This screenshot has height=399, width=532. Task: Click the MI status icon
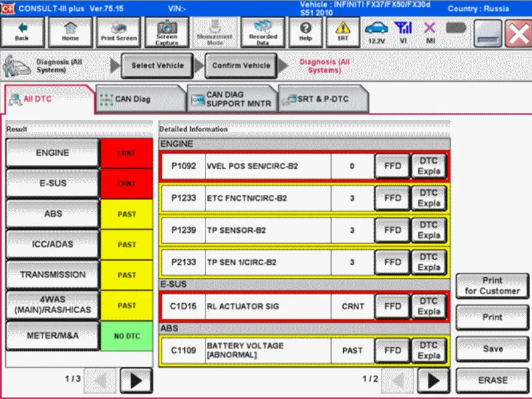pos(430,33)
